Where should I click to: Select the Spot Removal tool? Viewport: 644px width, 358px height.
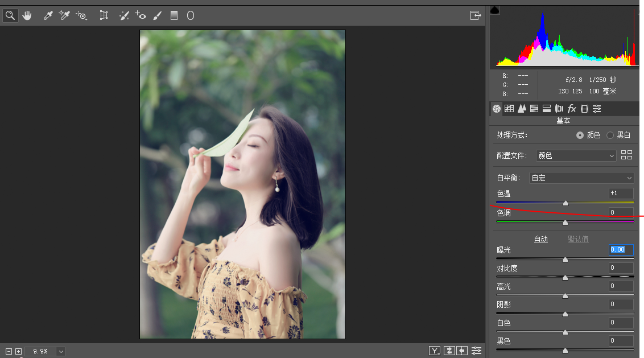pos(124,15)
